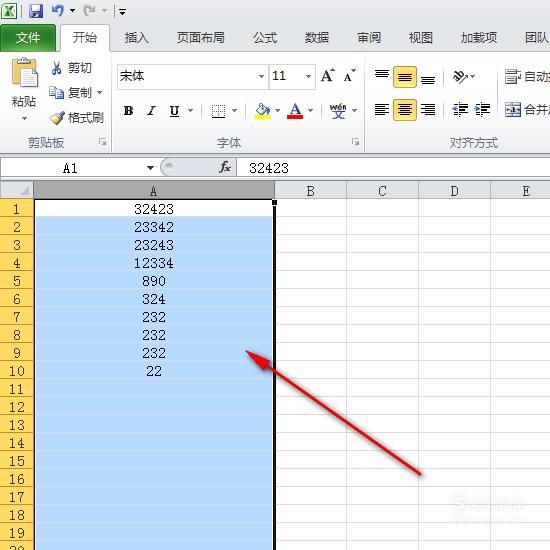The width and height of the screenshot is (550, 550).
Task: Click the Name Box showing A1
Action: [x=73, y=168]
